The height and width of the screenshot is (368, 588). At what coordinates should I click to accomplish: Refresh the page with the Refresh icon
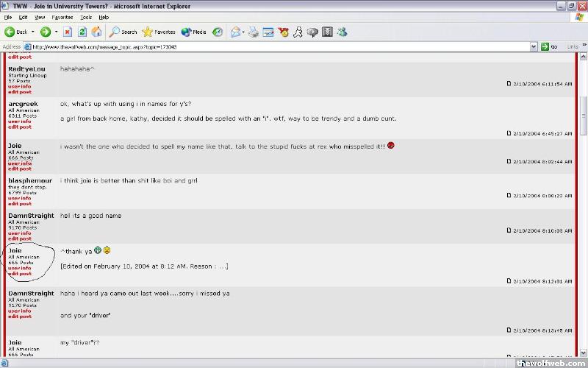point(82,32)
